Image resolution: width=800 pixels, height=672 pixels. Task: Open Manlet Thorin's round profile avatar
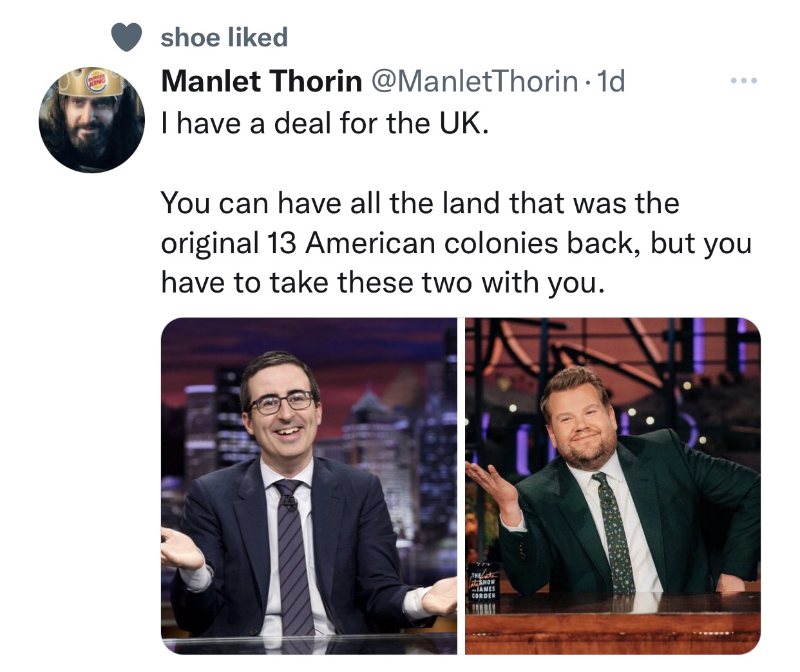tap(91, 119)
